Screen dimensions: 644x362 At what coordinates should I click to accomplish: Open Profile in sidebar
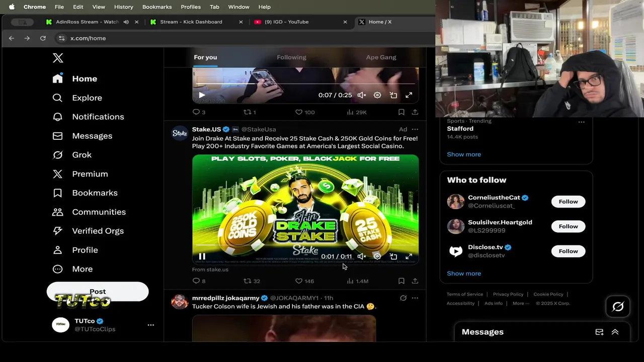[x=75, y=250]
